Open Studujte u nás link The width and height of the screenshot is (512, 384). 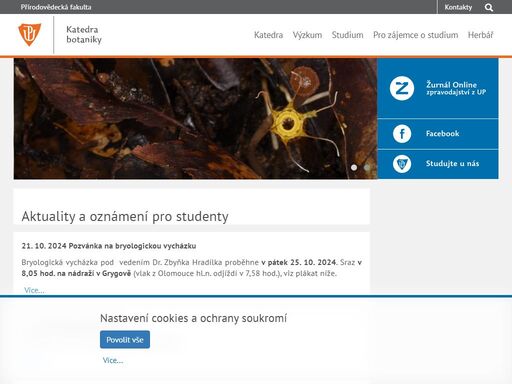[x=452, y=164]
